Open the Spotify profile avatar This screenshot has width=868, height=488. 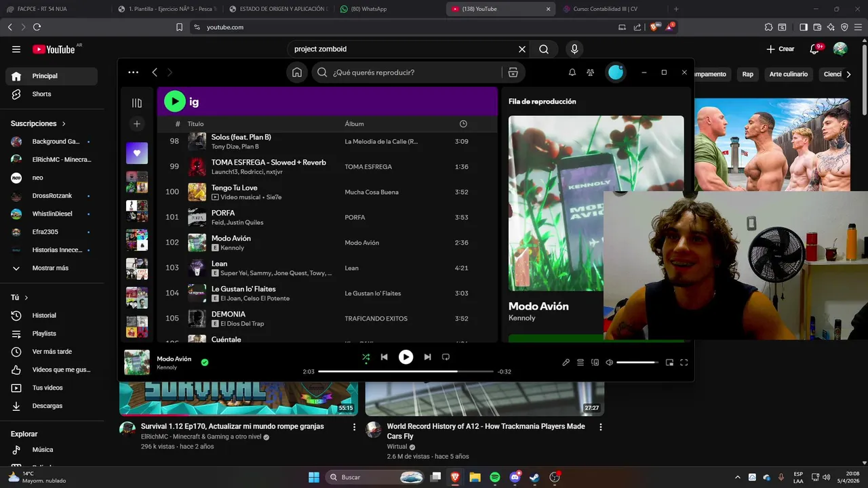point(616,73)
